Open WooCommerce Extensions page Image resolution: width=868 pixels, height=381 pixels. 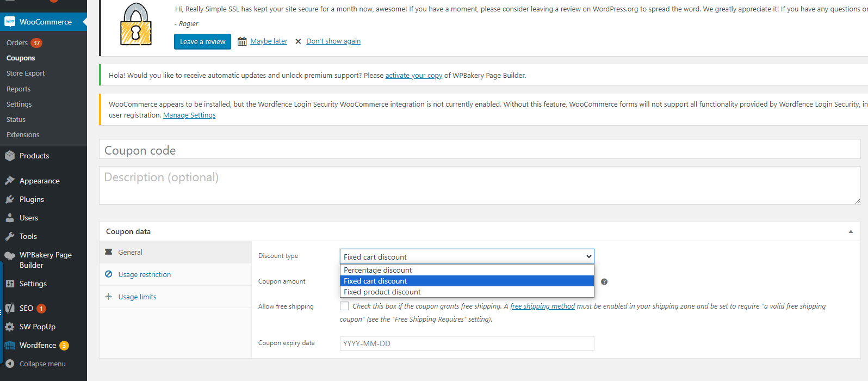(x=23, y=134)
